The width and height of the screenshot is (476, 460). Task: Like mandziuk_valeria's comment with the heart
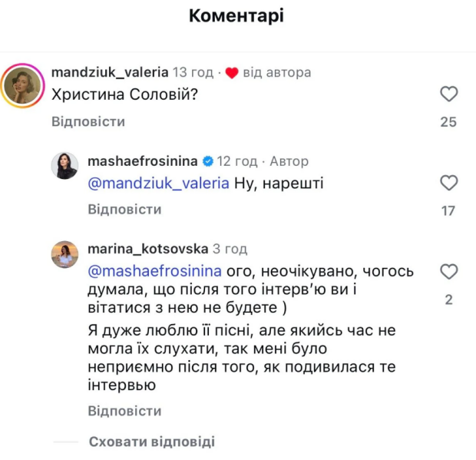pos(448,94)
